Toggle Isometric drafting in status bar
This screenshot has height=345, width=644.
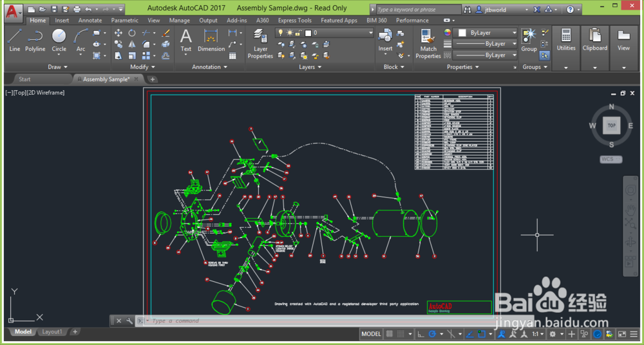pos(451,334)
